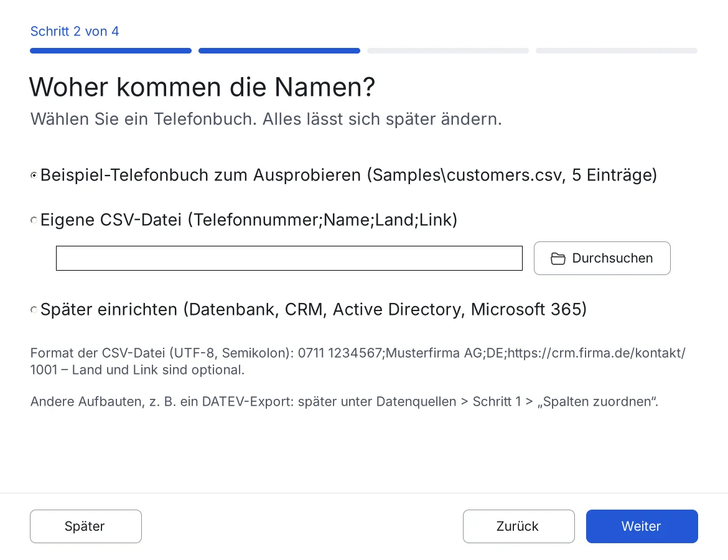Proceed with the Weiter button
This screenshot has width=728, height=560.
click(x=642, y=526)
